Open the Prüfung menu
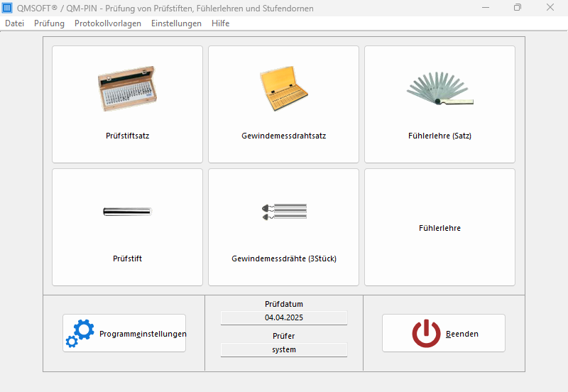This screenshot has height=392, width=568. click(x=49, y=23)
